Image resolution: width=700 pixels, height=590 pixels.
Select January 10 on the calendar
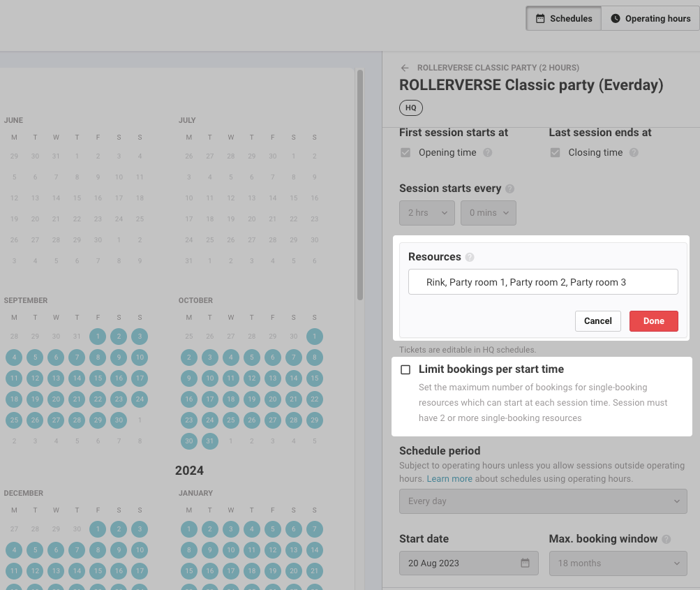click(x=231, y=550)
